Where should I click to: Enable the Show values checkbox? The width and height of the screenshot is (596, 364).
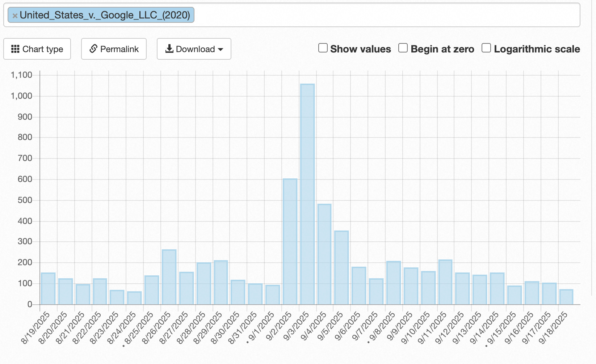pos(323,48)
